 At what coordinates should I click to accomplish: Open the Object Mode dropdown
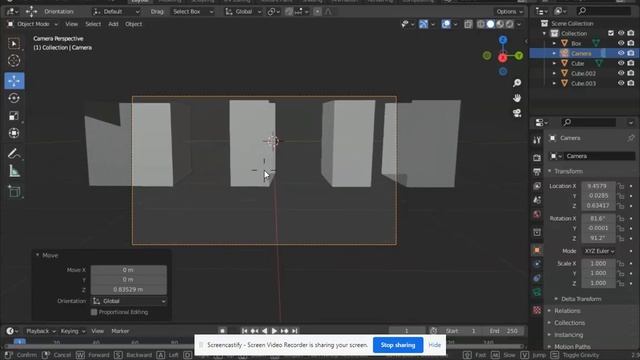click(x=33, y=24)
